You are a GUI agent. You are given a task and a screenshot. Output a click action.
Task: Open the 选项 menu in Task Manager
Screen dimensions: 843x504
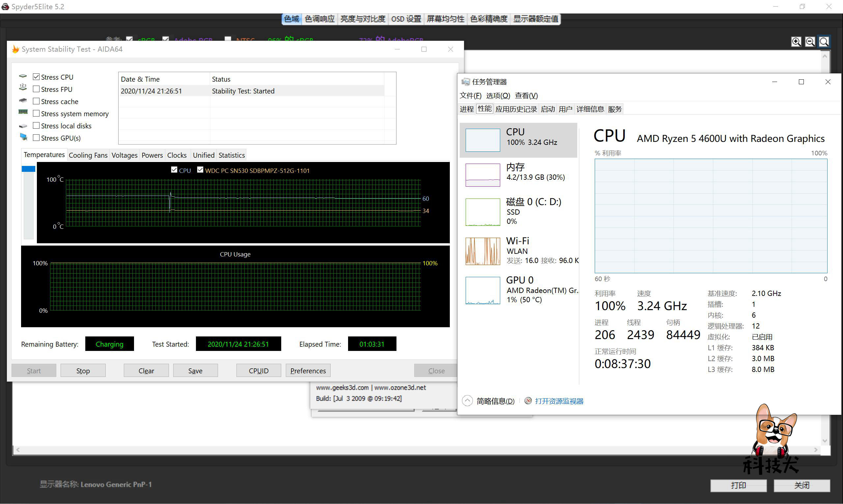coord(498,95)
